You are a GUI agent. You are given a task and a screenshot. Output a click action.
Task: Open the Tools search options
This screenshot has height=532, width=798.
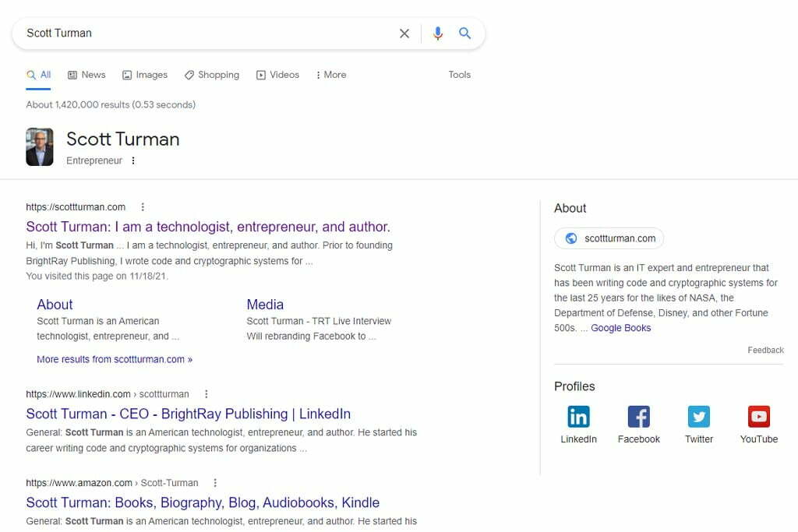(460, 75)
